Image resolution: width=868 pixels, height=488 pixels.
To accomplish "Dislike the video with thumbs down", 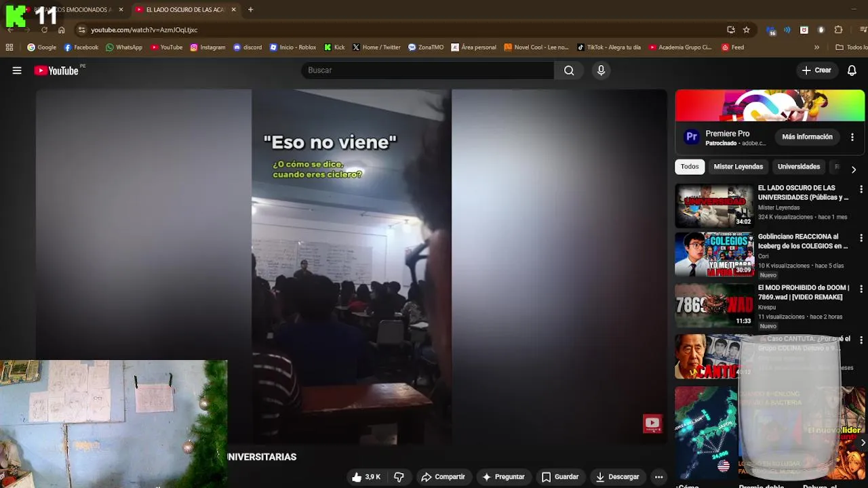I will [399, 477].
